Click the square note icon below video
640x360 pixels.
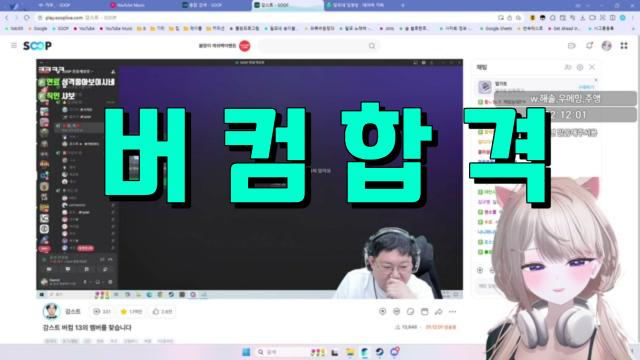point(410,311)
